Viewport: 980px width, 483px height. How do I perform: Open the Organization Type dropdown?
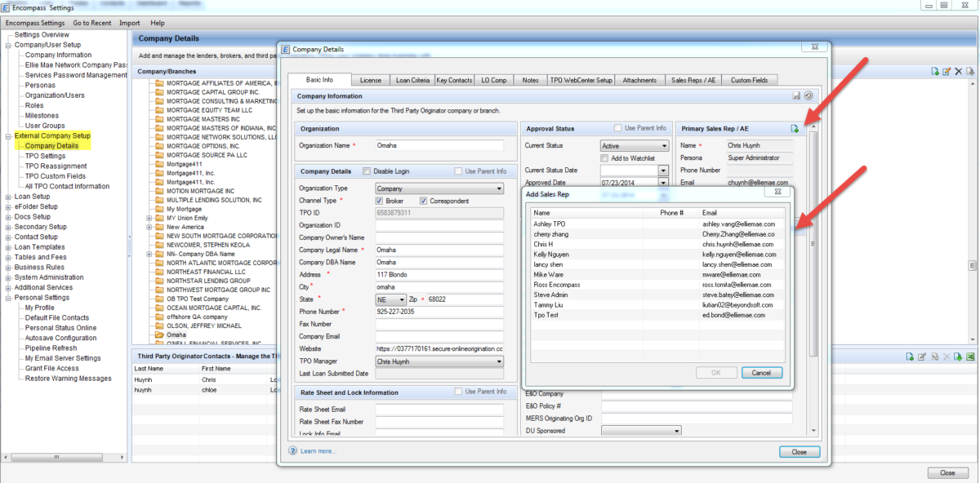pos(499,188)
